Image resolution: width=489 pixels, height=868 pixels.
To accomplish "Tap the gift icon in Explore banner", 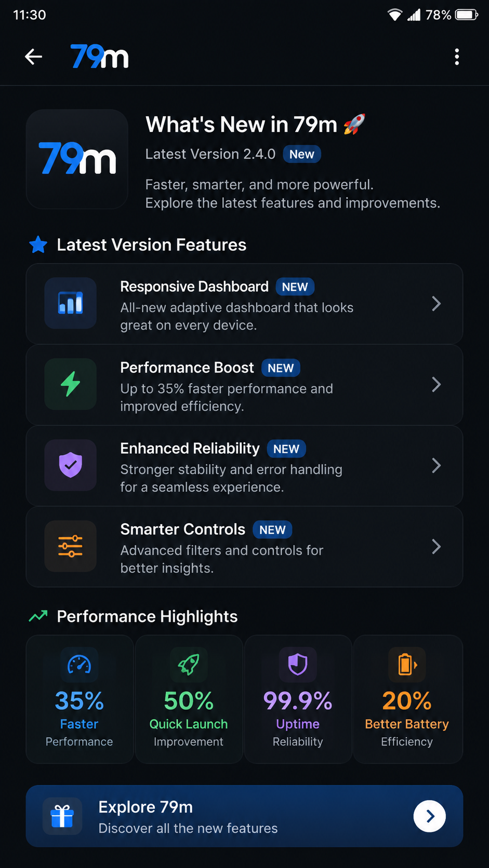I will tap(62, 816).
